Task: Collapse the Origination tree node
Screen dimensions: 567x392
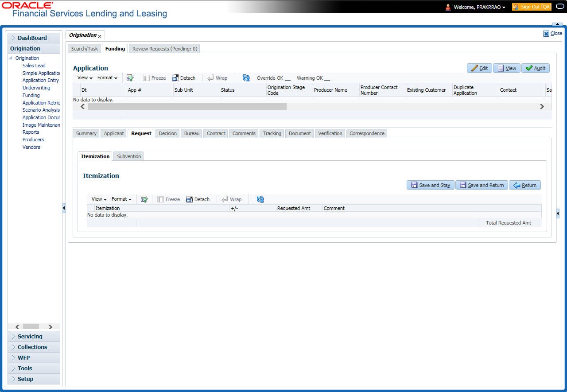Action: tap(11, 58)
